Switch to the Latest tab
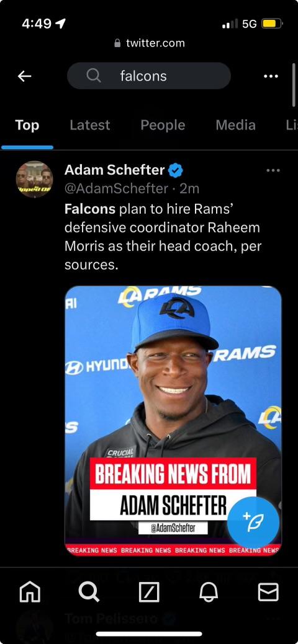Viewport: 298px width, 644px height. pyautogui.click(x=90, y=125)
